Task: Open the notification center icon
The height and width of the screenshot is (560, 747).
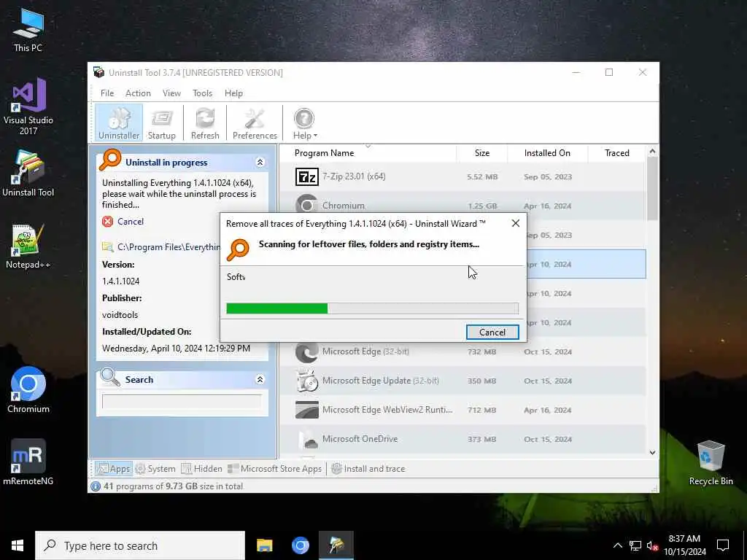Action: pos(723,545)
